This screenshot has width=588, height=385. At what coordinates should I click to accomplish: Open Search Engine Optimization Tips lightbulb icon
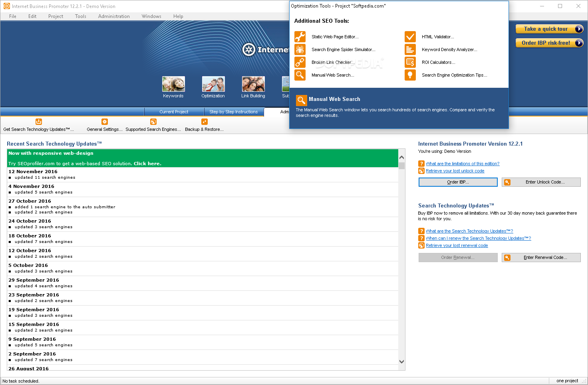[410, 75]
